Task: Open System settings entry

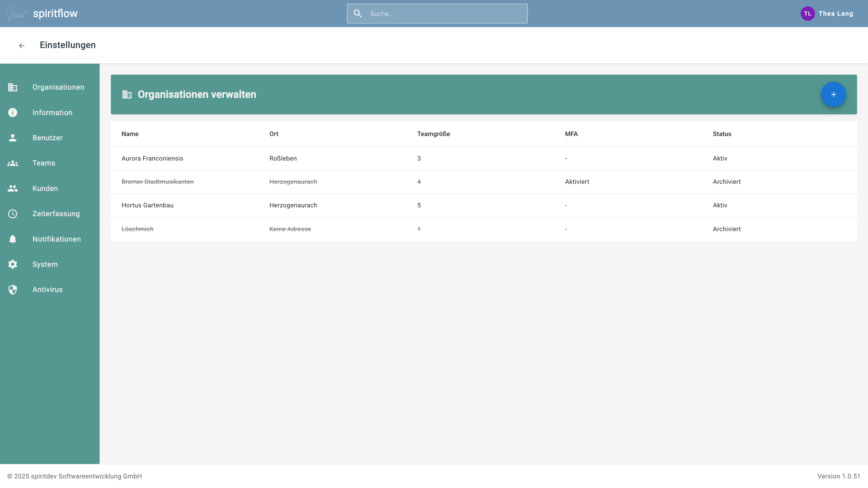Action: [x=50, y=264]
